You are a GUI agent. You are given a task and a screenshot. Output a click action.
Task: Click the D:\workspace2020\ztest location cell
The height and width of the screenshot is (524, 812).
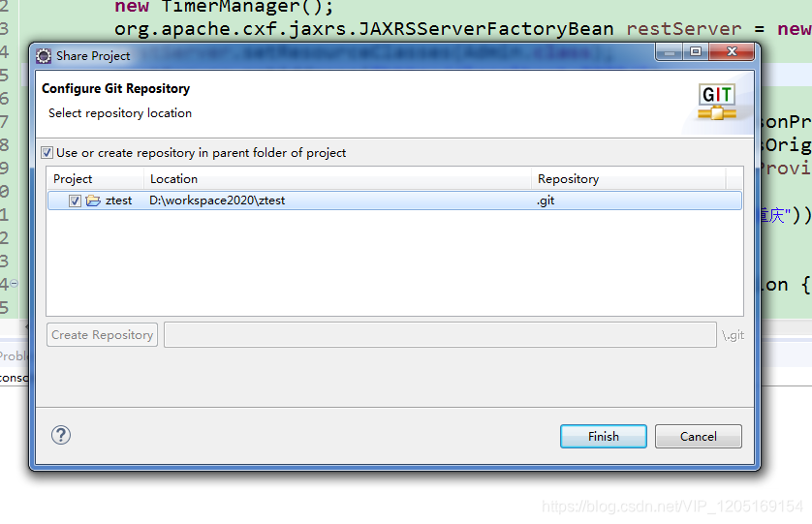(x=217, y=200)
